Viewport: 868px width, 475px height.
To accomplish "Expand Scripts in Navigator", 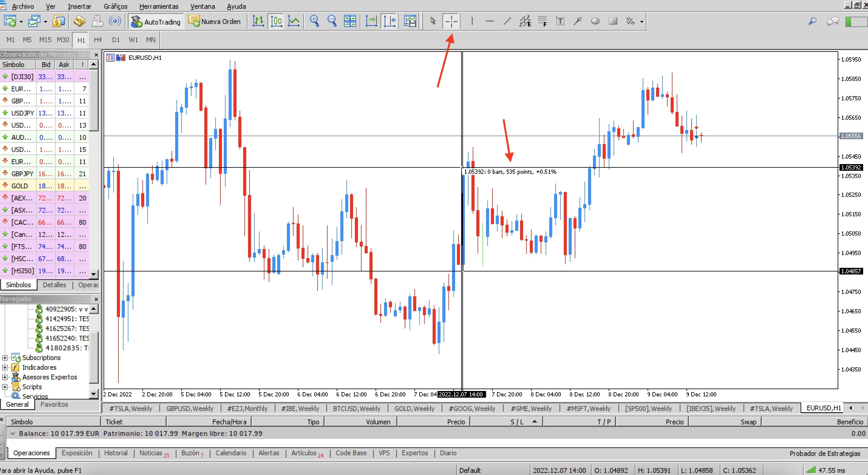I will tap(5, 387).
